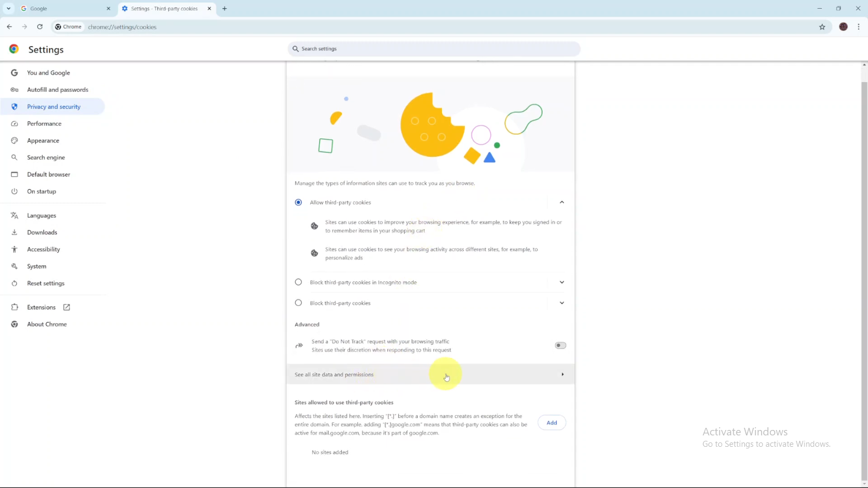
Task: Click the Search settings field
Action: coord(434,49)
